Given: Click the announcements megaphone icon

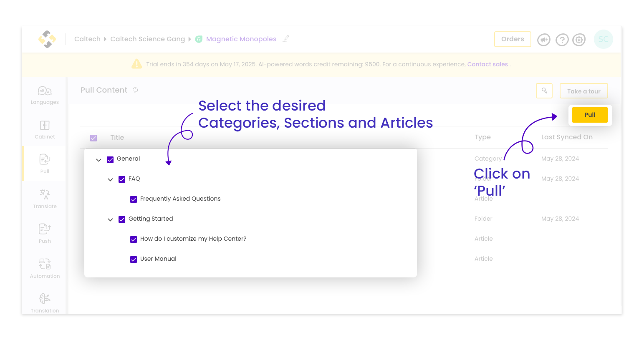Looking at the screenshot, I should click(544, 40).
